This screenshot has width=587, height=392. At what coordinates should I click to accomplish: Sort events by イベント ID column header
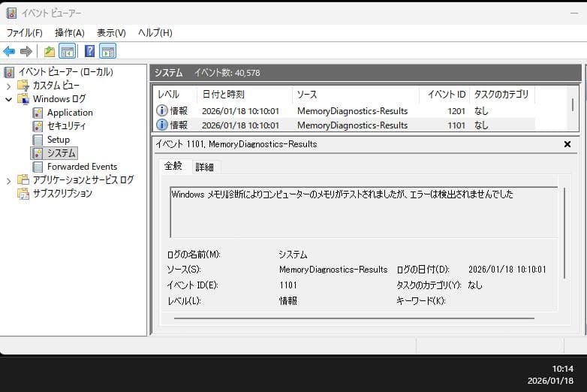(444, 95)
